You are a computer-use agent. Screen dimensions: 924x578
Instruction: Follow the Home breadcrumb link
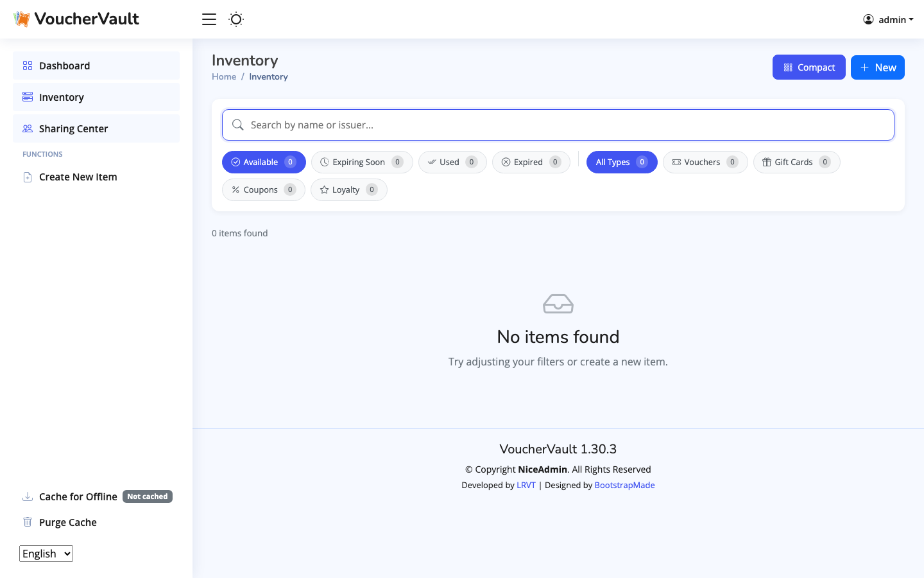224,76
